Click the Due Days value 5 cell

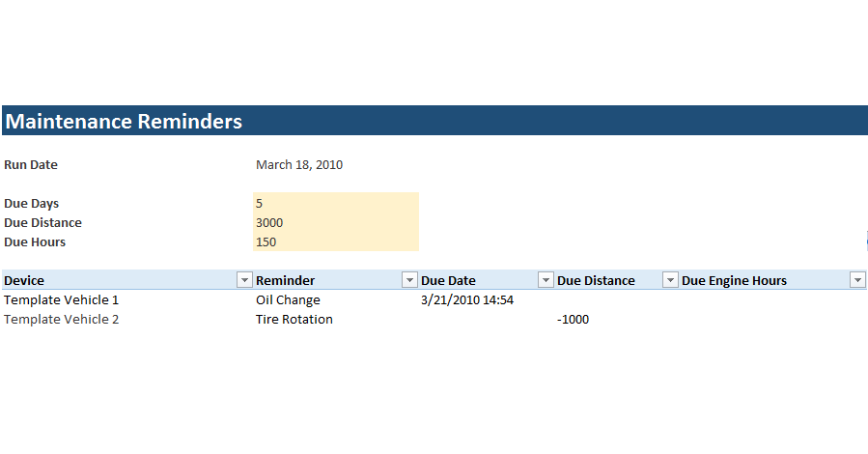pos(335,203)
